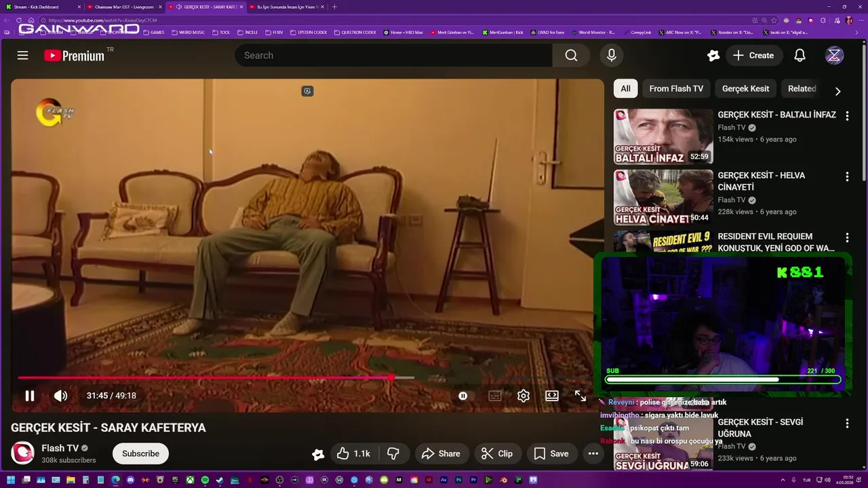Open File Explorer from the taskbar
The image size is (868, 488).
coord(71,480)
